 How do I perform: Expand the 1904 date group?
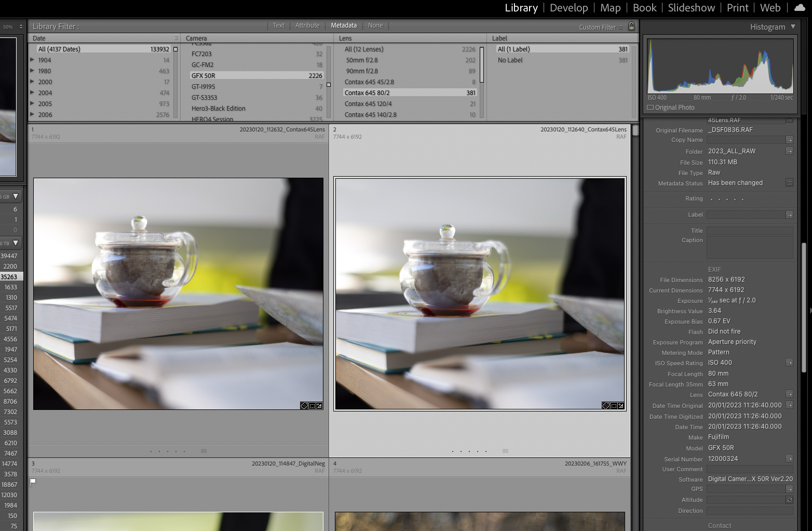pyautogui.click(x=32, y=60)
